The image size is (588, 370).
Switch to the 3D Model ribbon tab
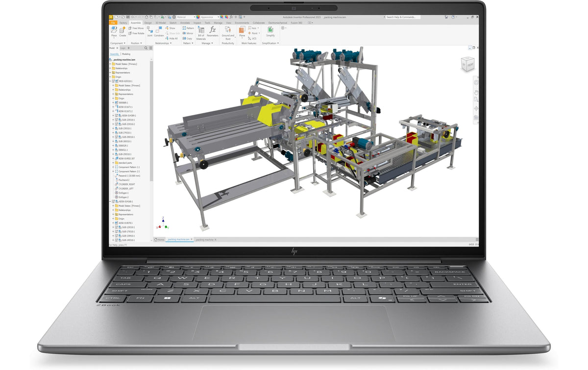pos(161,23)
